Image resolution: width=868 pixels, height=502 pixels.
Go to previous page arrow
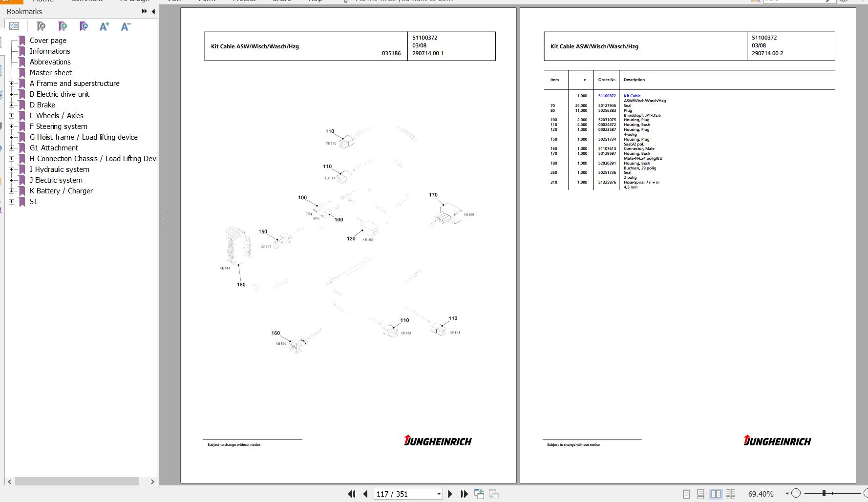(x=365, y=494)
